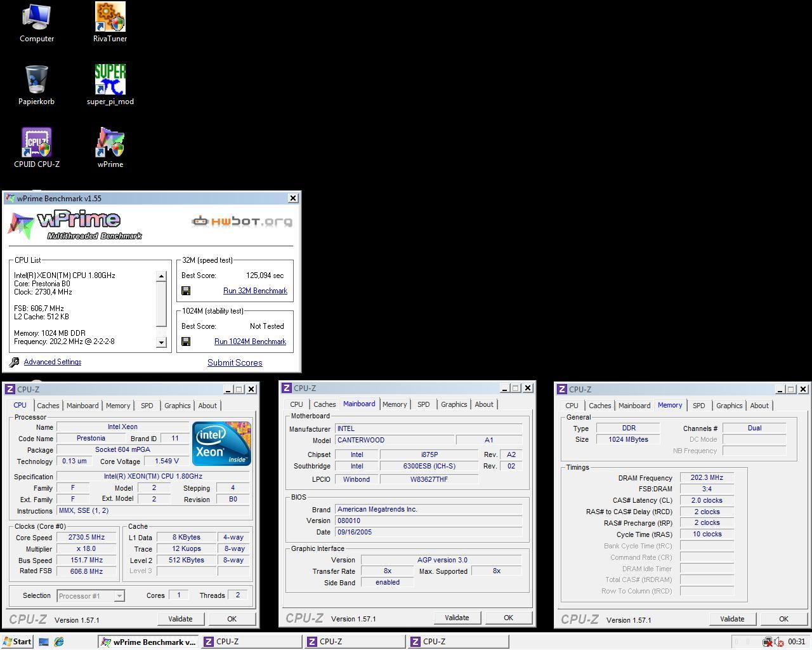Click the motherboard Model field CANTERWOOD
The image size is (812, 650).
pyautogui.click(x=395, y=440)
